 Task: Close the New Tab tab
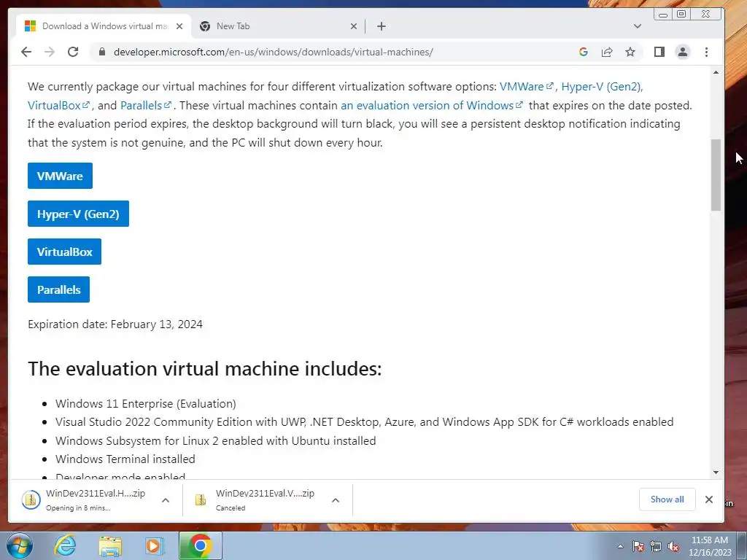click(354, 26)
